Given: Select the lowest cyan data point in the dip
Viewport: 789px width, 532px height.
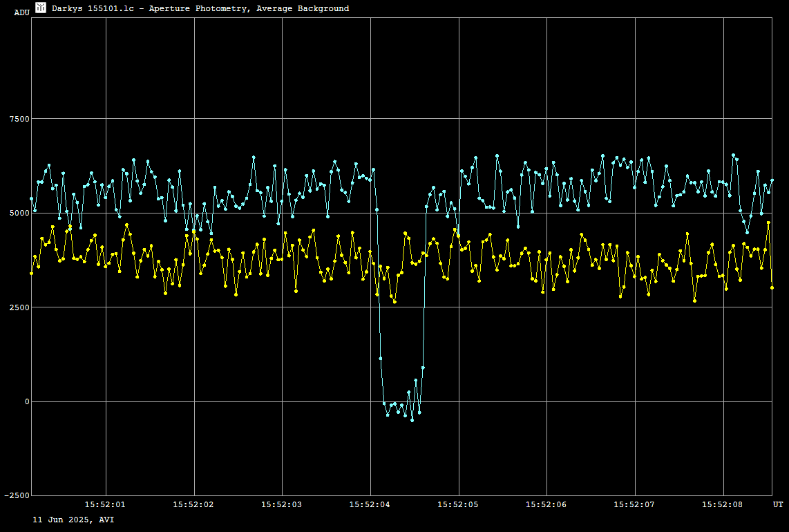Looking at the screenshot, I should [x=412, y=420].
